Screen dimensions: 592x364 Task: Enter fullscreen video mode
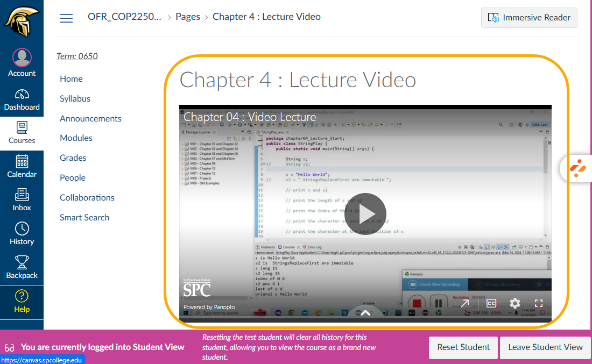tap(539, 303)
